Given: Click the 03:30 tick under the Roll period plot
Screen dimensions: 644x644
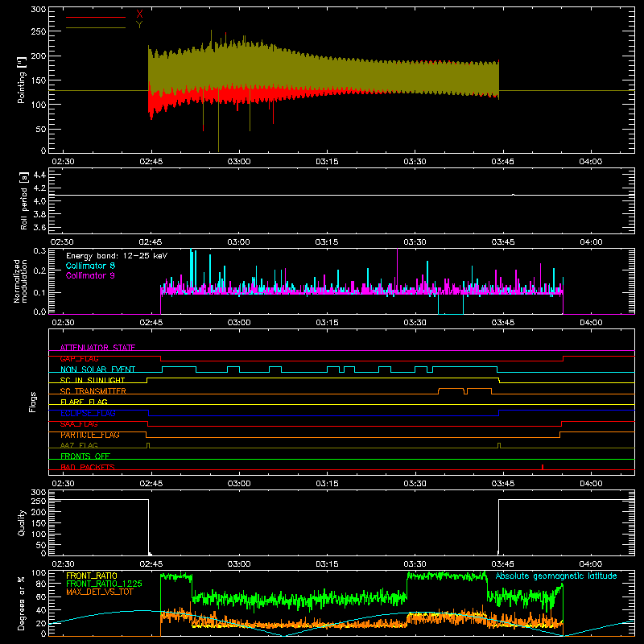Looking at the screenshot, I should [415, 242].
